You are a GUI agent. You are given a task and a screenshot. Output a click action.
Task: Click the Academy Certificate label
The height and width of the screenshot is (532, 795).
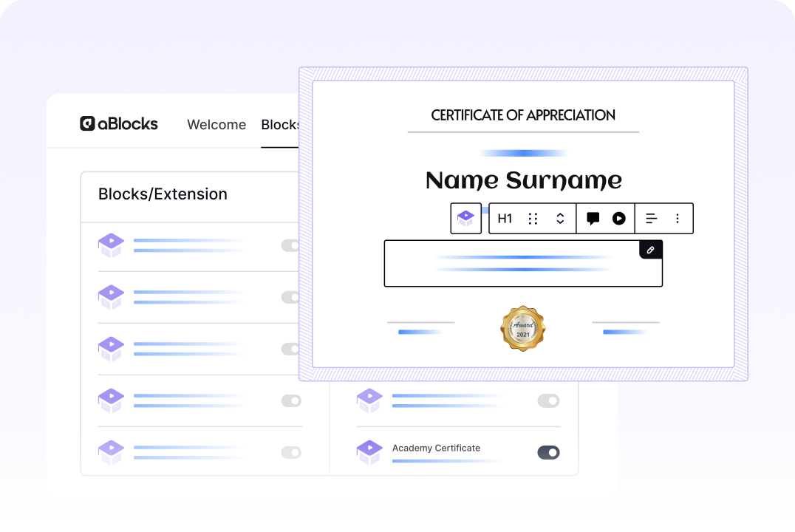coord(436,448)
